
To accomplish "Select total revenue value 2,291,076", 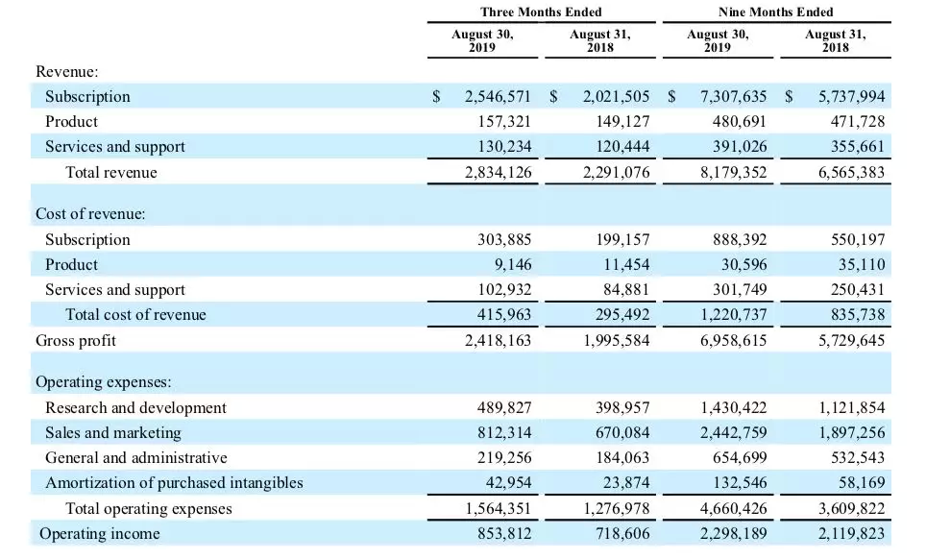I will click(616, 173).
